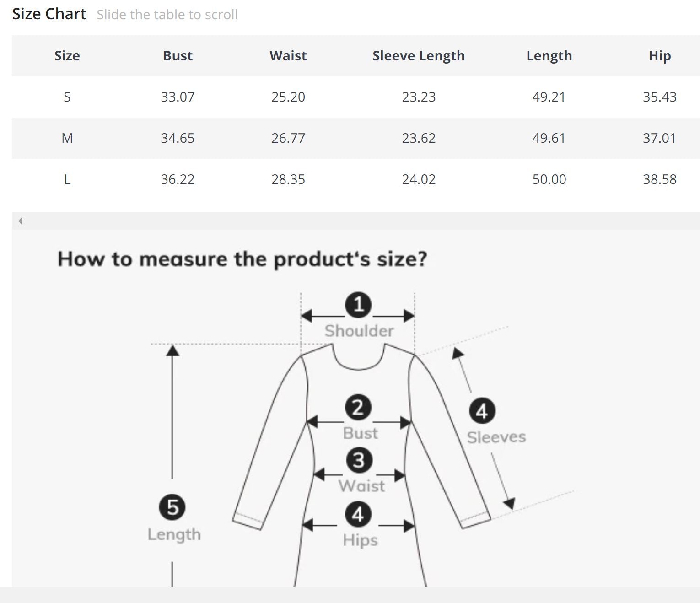Click the S size row label

tap(67, 97)
